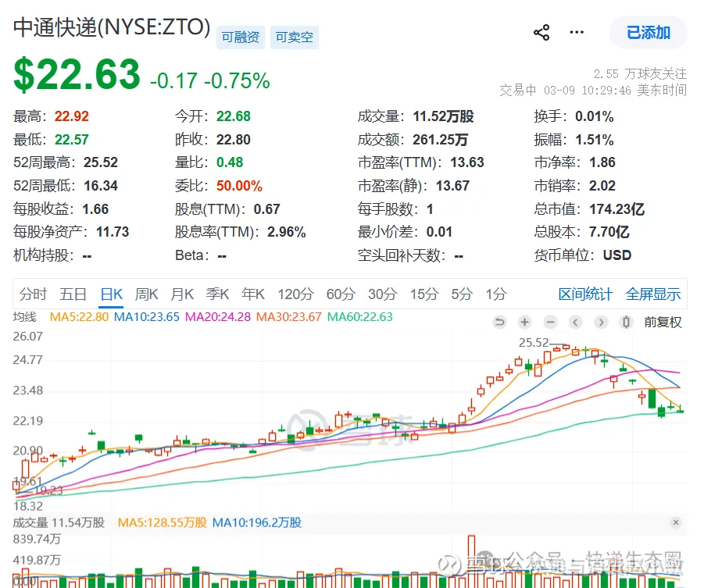Viewport: 704px width, 588px height.
Task: Click the 2.55 万球友关注 follower count
Action: pyautogui.click(x=640, y=73)
